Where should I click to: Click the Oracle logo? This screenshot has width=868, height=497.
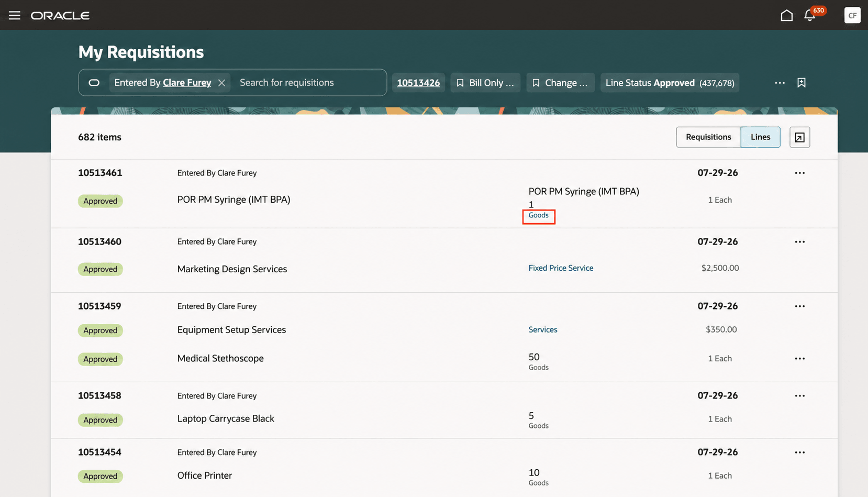(60, 16)
